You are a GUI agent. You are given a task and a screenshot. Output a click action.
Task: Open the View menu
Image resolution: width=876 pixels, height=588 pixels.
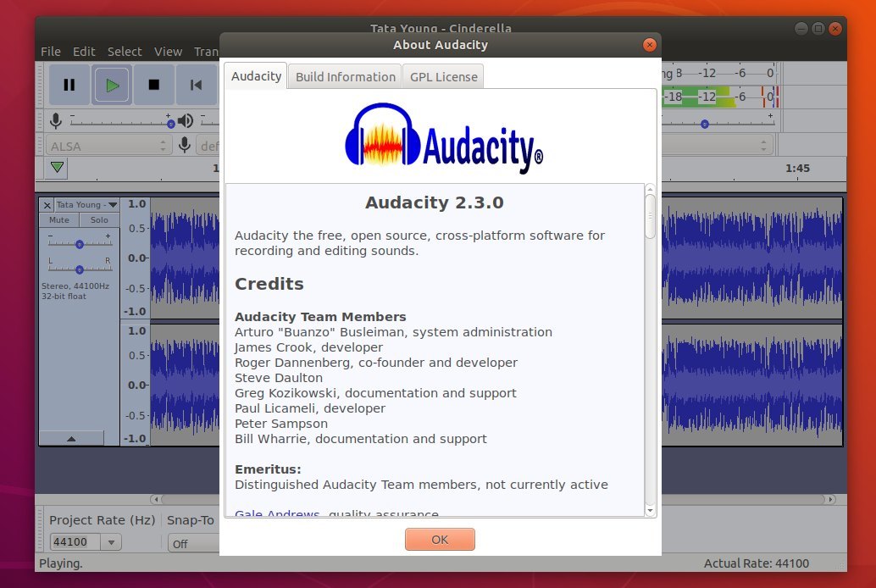point(168,52)
